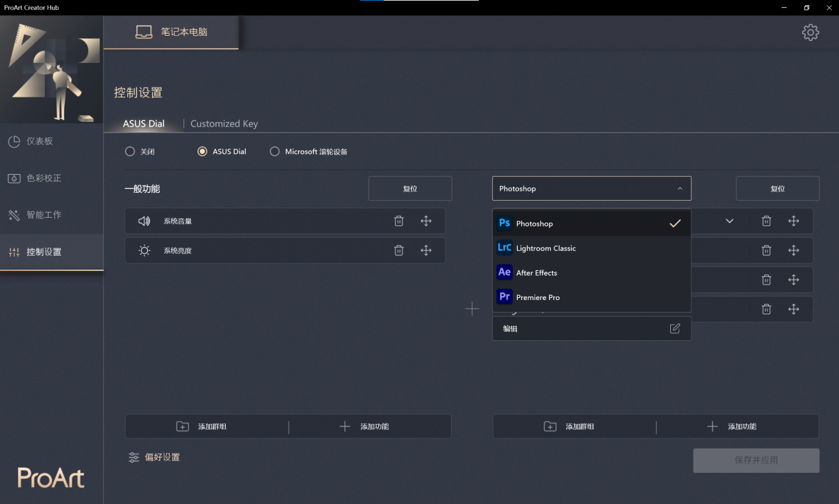Click 添加群组 below the Photoshop function list
Image resolution: width=839 pixels, height=504 pixels.
click(x=569, y=427)
